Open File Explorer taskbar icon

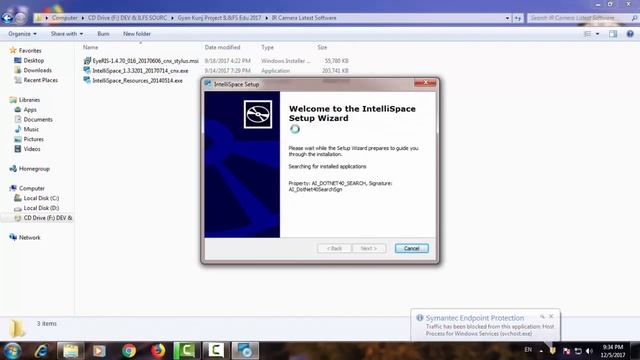click(70, 351)
